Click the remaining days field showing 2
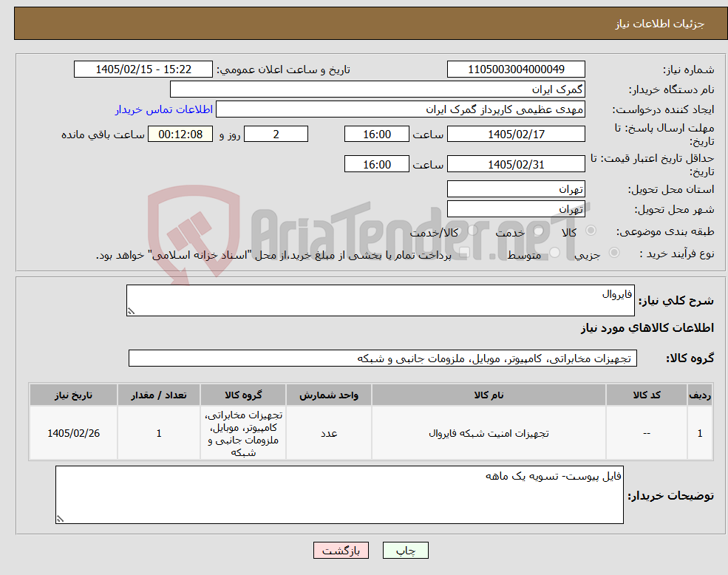 [276, 135]
